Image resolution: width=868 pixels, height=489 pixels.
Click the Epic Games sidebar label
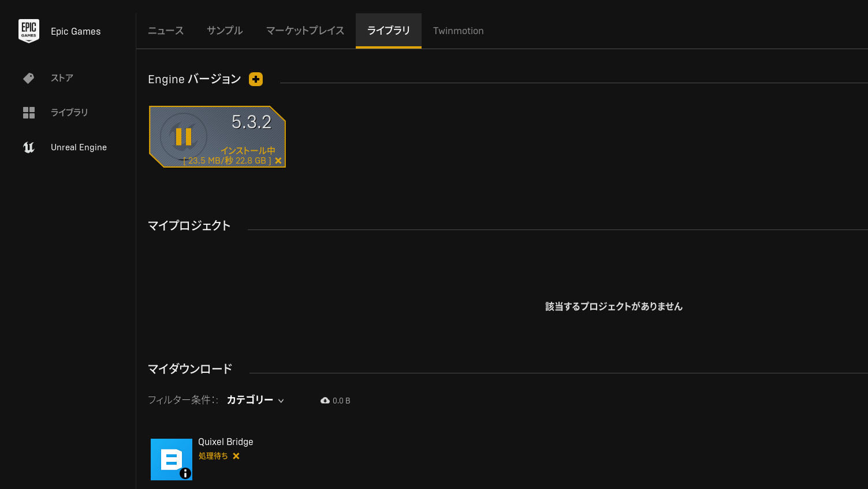76,31
